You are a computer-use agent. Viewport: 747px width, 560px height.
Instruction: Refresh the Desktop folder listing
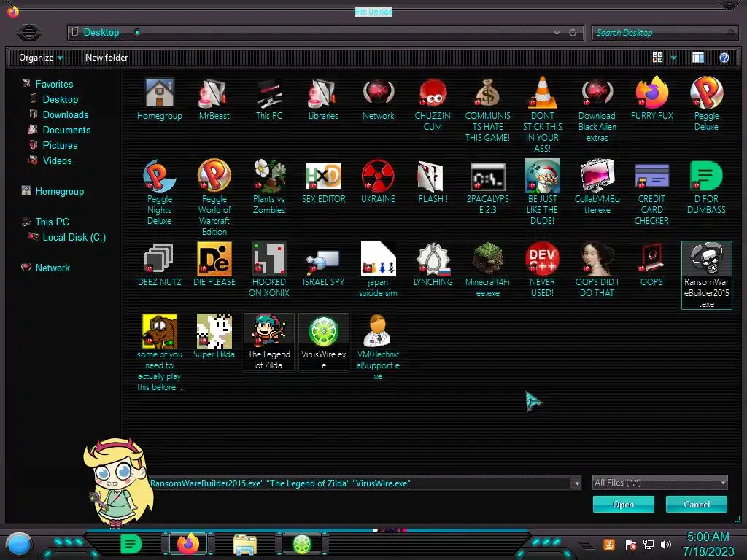(573, 32)
